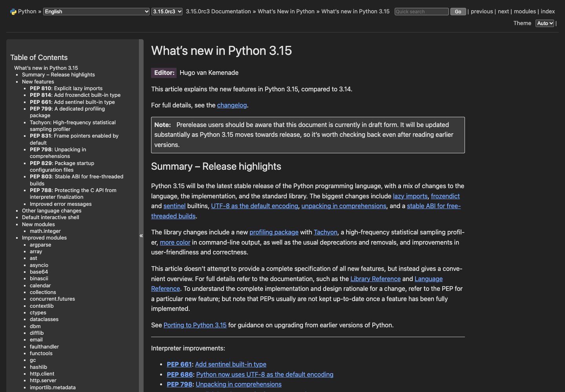Select asyncio in Improved modules list

point(39,265)
